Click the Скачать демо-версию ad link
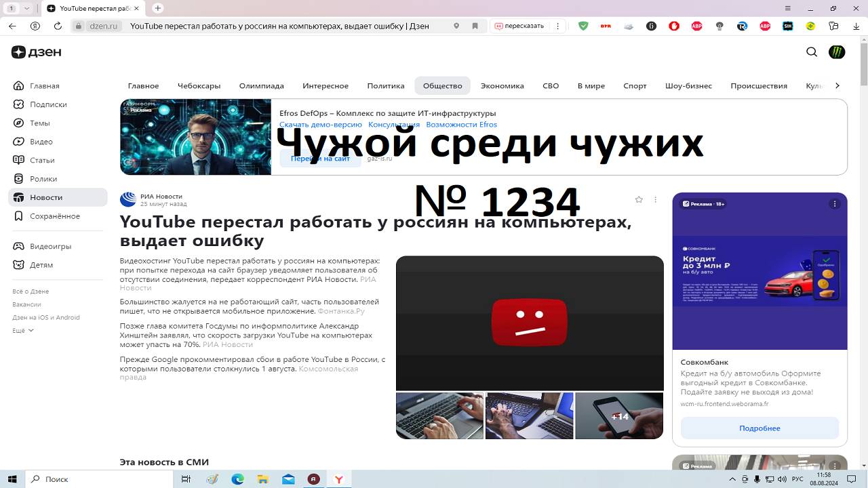Screen dimensions: 868x488 (x=321, y=125)
